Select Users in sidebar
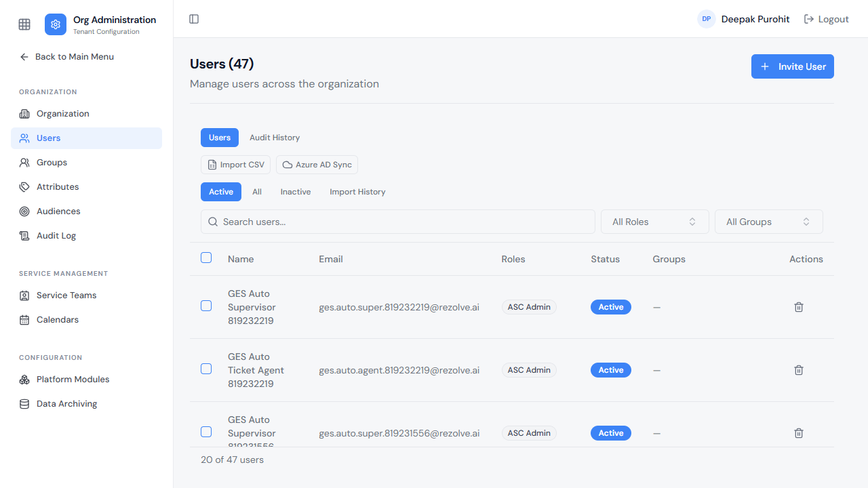The height and width of the screenshot is (488, 868). pyautogui.click(x=86, y=138)
